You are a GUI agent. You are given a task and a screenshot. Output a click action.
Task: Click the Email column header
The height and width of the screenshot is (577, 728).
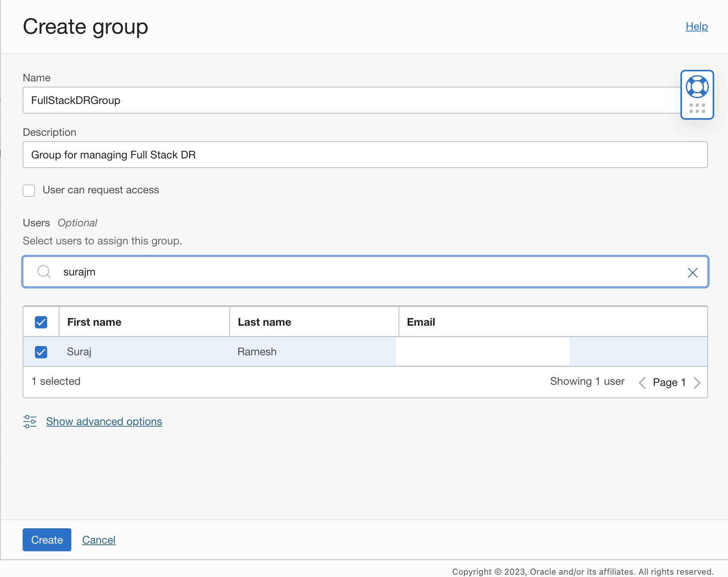click(421, 322)
